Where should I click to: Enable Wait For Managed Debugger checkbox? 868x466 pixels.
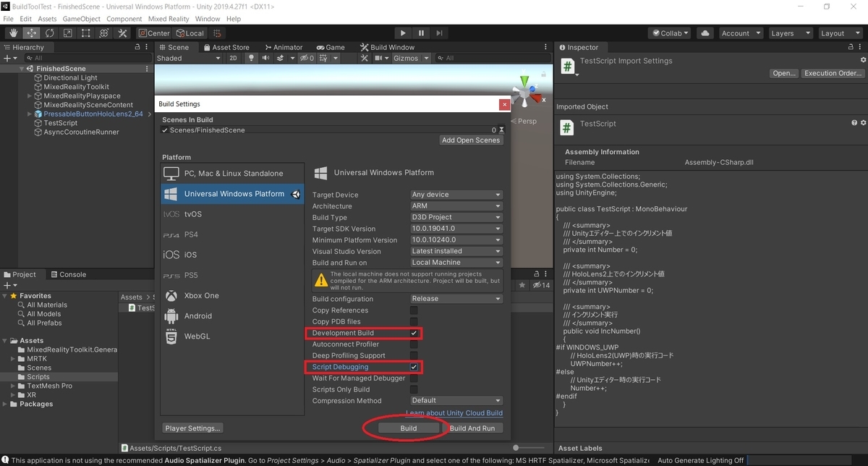click(x=414, y=378)
